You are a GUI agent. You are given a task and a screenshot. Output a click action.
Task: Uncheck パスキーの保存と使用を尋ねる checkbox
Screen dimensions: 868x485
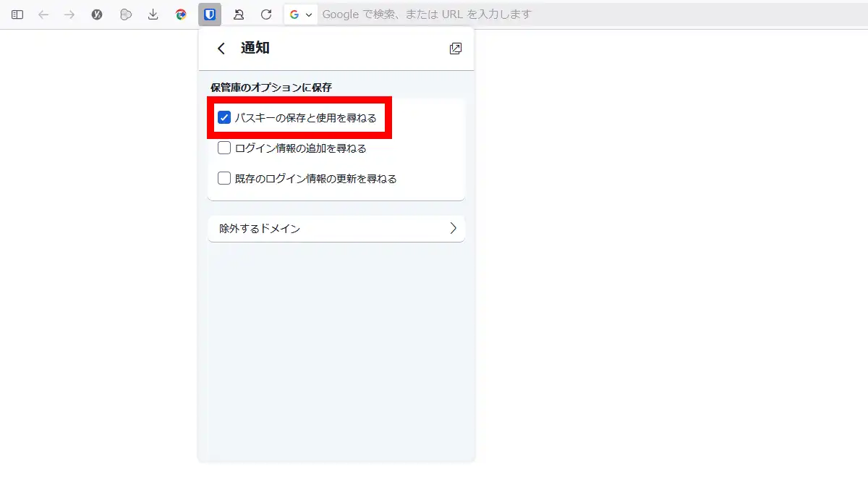224,117
